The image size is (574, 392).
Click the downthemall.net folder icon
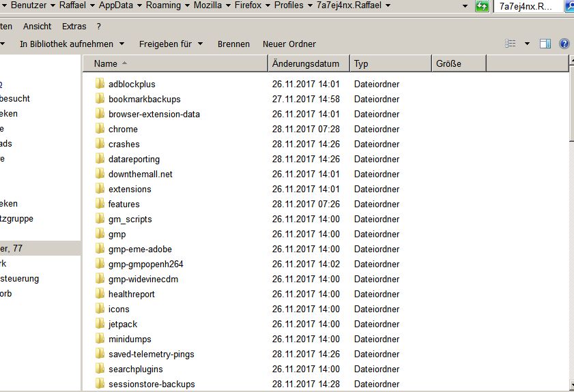[x=100, y=174]
